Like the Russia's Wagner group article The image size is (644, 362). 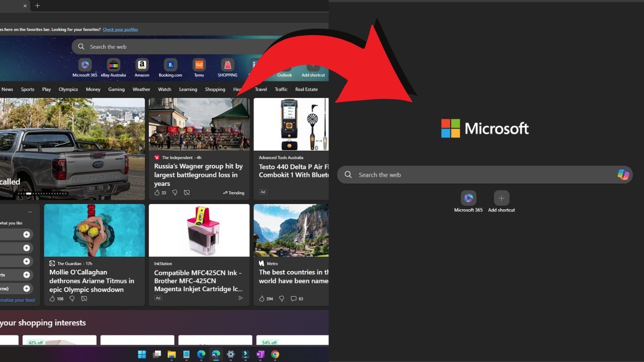point(157,193)
